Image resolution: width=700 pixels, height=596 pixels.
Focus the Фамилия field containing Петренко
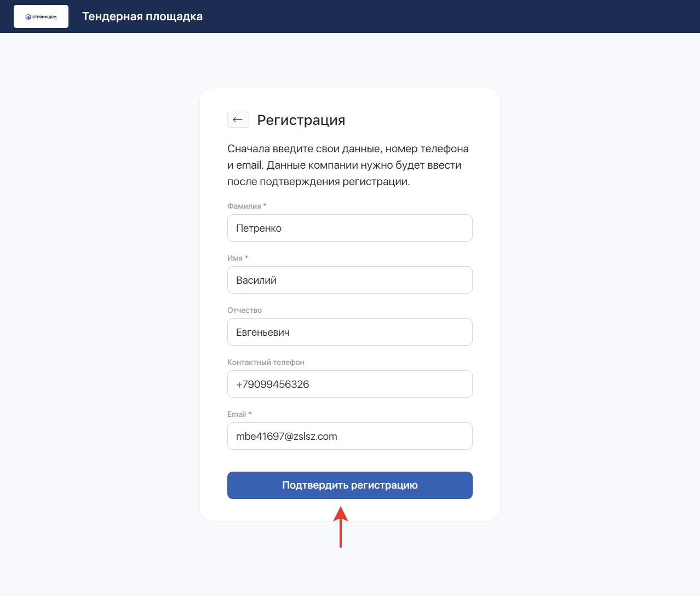[x=349, y=228]
